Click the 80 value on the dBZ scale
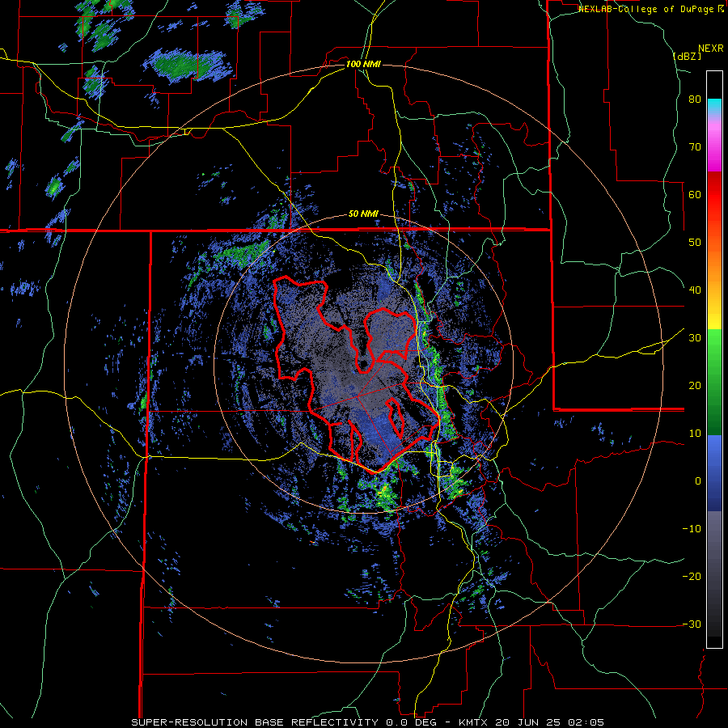 point(695,99)
